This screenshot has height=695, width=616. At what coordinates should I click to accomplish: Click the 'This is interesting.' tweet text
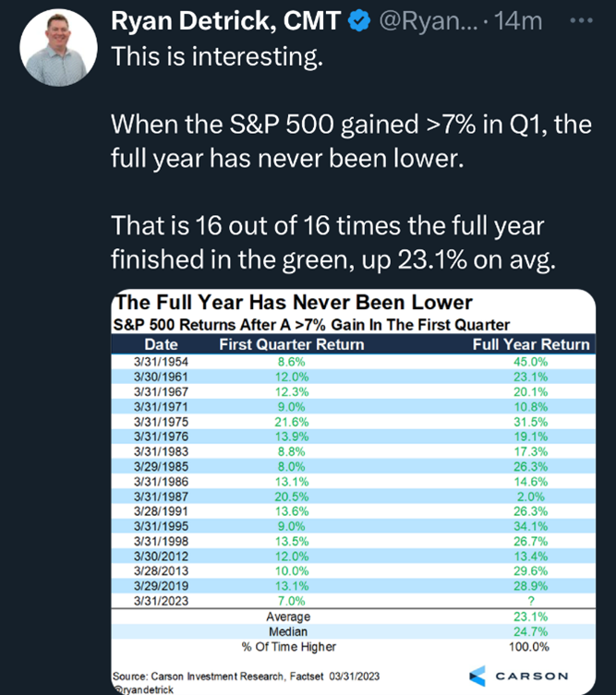(217, 56)
